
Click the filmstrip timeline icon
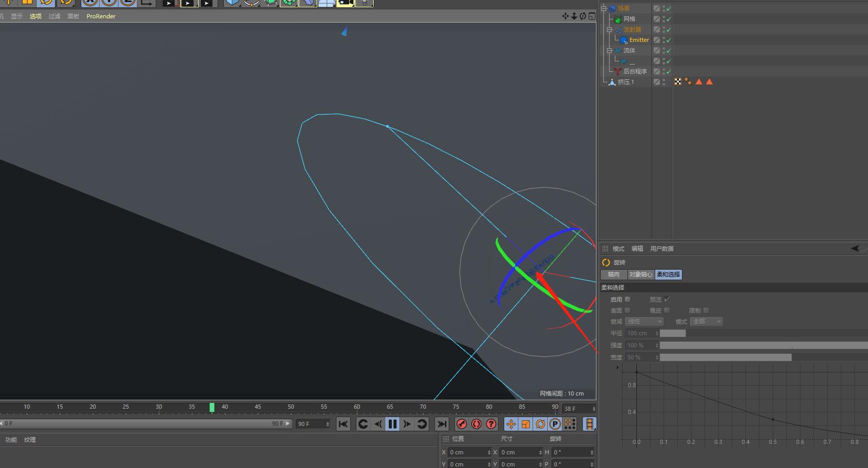590,424
